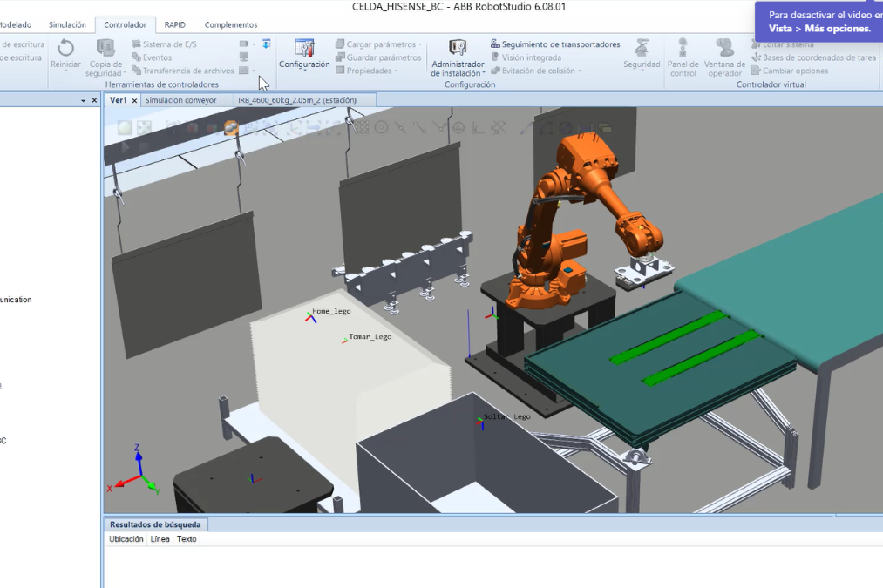Open Transferencia de archivos
The height and width of the screenshot is (588, 883).
coord(182,71)
